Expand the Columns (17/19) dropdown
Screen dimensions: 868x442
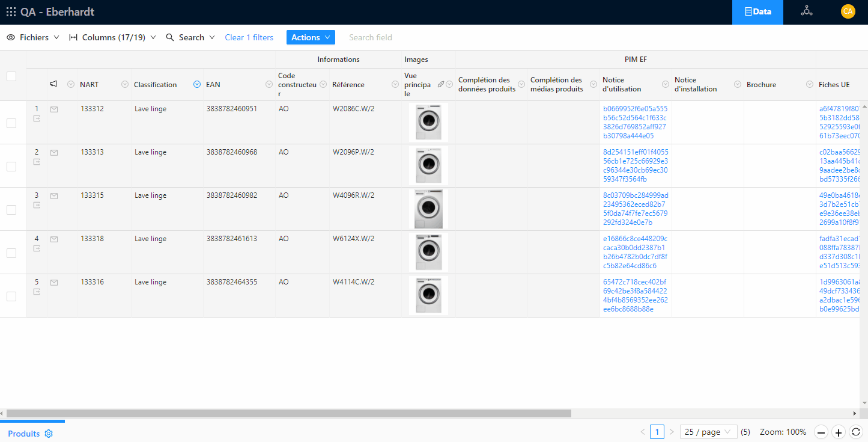[113, 37]
